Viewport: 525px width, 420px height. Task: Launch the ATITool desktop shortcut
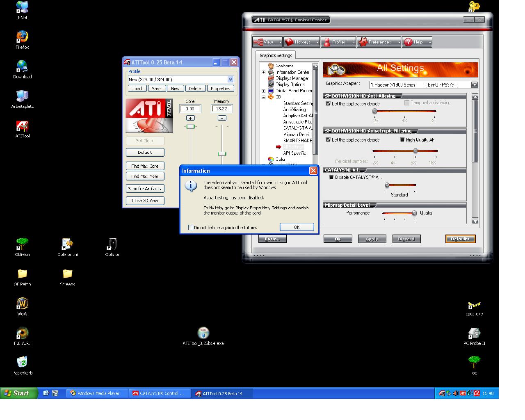pos(22,129)
